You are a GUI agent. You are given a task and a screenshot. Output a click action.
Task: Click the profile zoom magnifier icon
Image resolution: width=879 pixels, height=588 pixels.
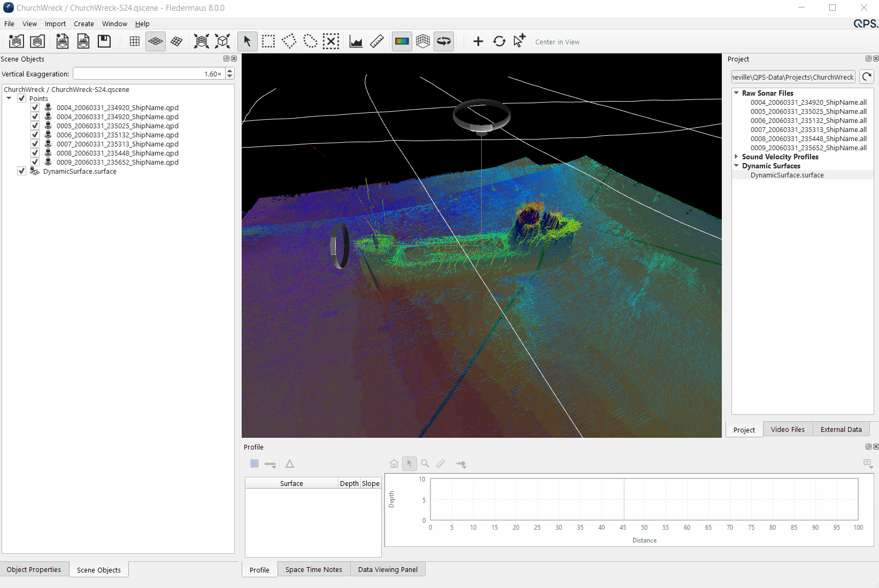[x=425, y=464]
